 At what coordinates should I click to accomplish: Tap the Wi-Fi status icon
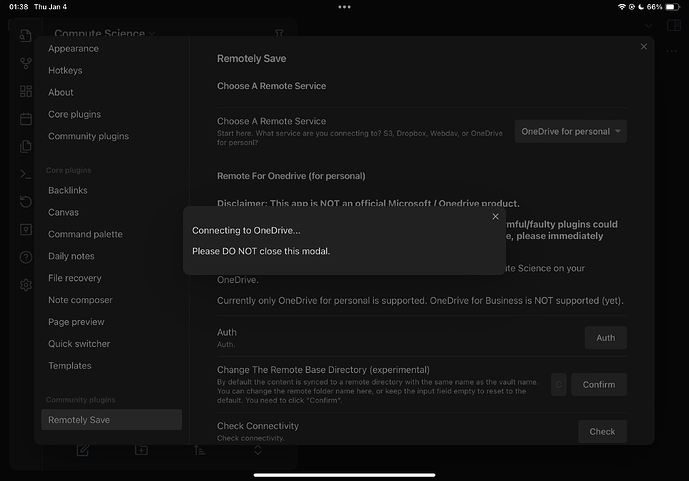622,7
